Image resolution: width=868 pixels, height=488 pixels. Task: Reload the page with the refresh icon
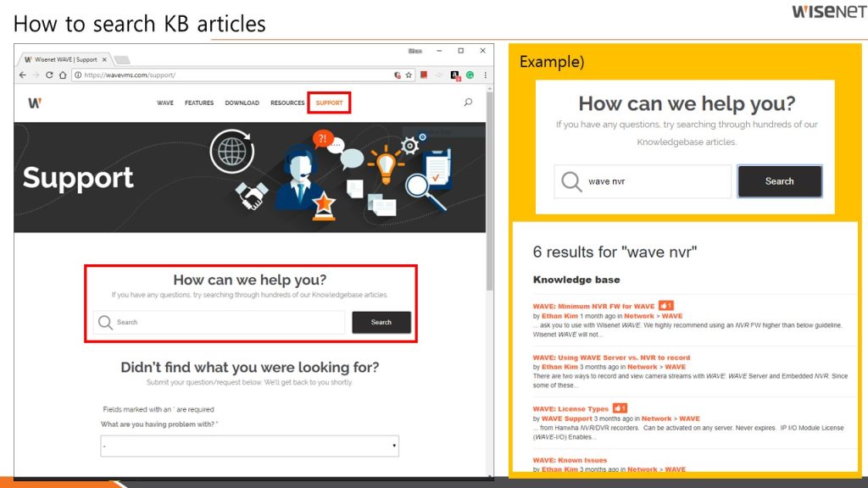pos(49,75)
